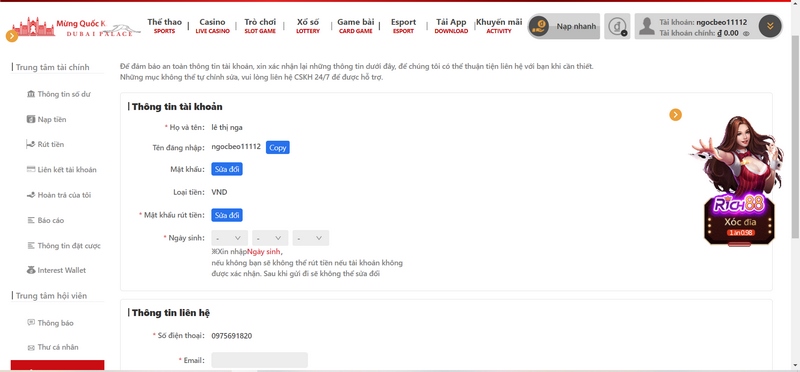Viewport: 800px width, 372px height.
Task: Open Rút tiền in sidebar
Action: pyautogui.click(x=45, y=144)
